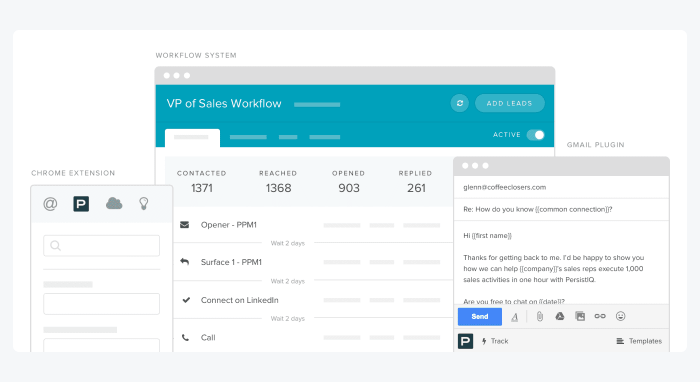This screenshot has width=700, height=382.
Task: Click the REACHED 1368 stat
Action: 278,182
